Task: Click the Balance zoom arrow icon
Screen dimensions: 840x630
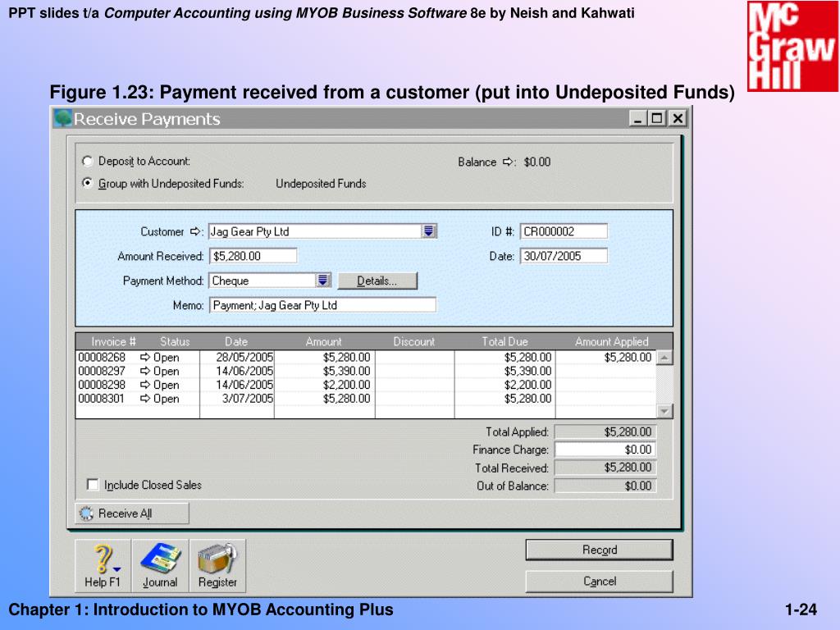Action: point(508,162)
